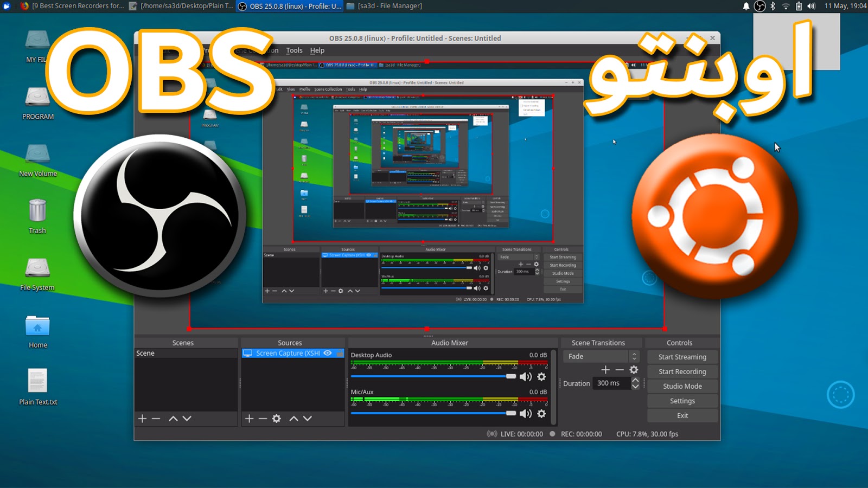Remove the selected source with the minus icon

[263, 419]
